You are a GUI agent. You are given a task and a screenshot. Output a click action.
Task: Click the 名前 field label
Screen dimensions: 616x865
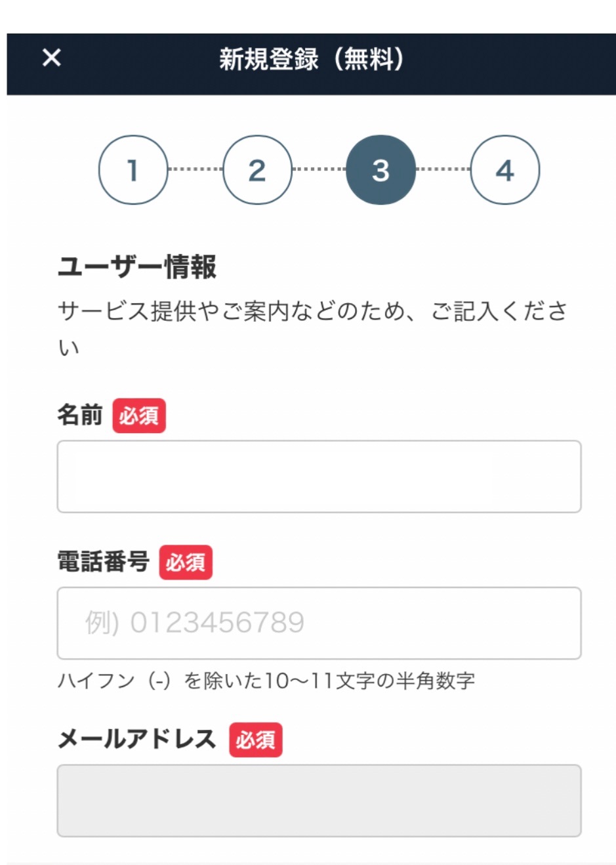point(80,413)
